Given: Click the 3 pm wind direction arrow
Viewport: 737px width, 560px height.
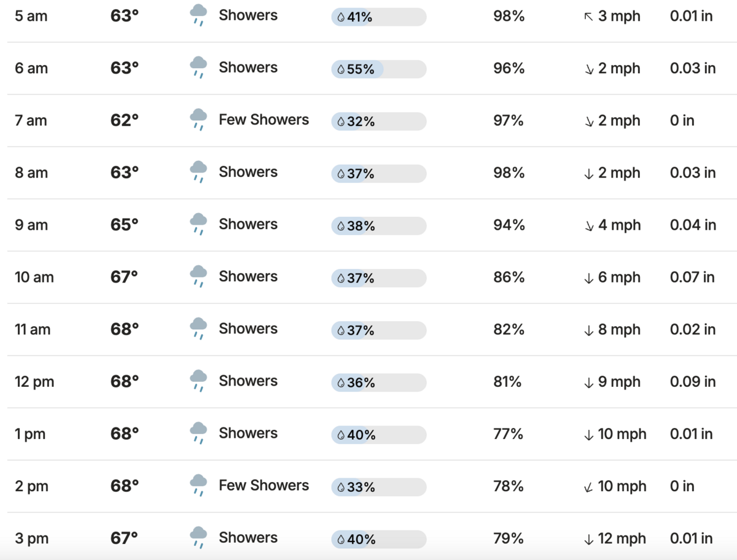Looking at the screenshot, I should coord(588,539).
